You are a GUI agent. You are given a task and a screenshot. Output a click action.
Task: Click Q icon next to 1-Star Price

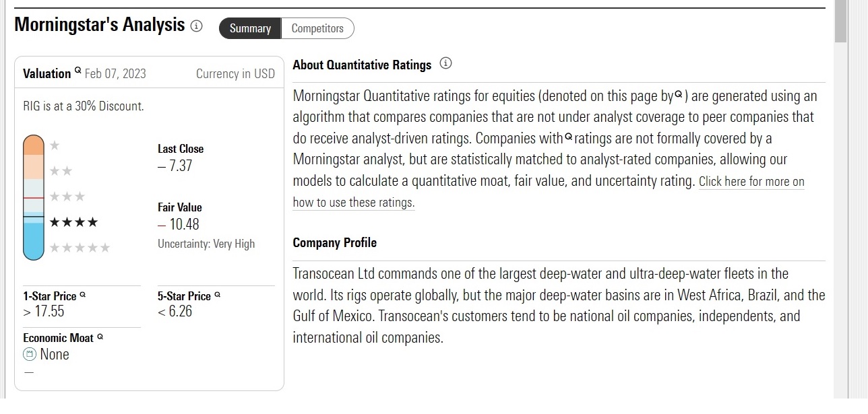pyautogui.click(x=83, y=294)
